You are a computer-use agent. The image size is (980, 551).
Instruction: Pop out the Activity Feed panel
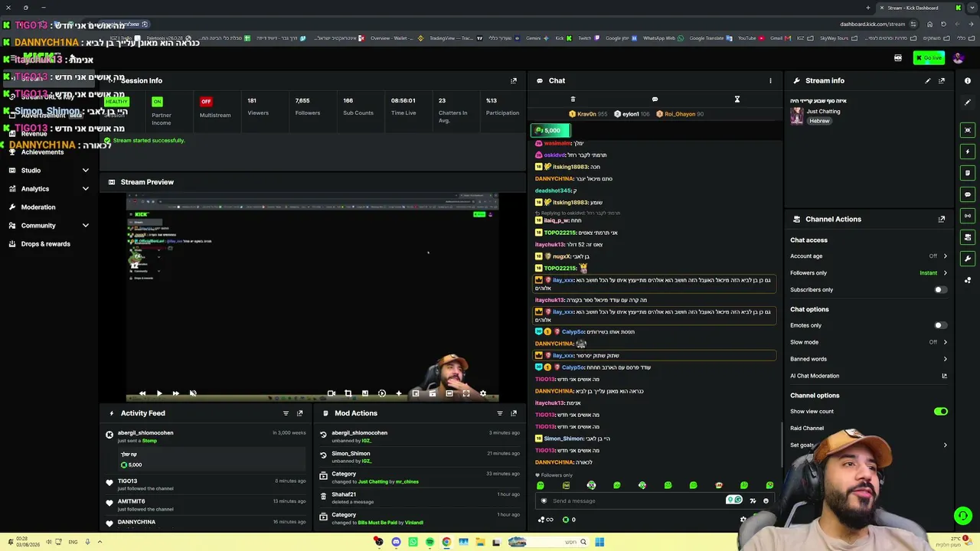[299, 413]
